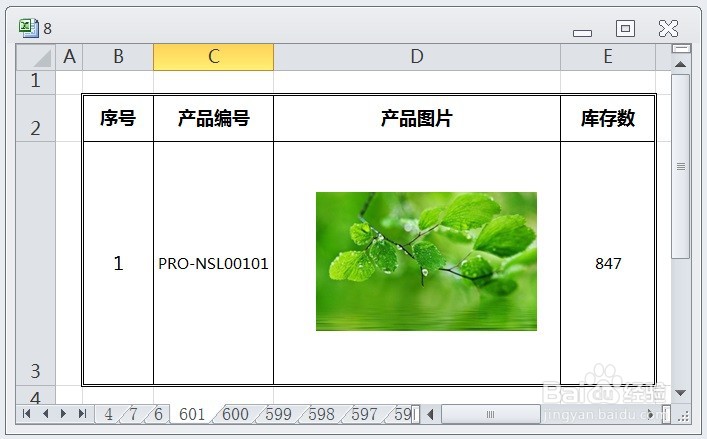Viewport: 707px width, 439px height.
Task: Click the vertical split box above scrollbar
Action: [681, 48]
